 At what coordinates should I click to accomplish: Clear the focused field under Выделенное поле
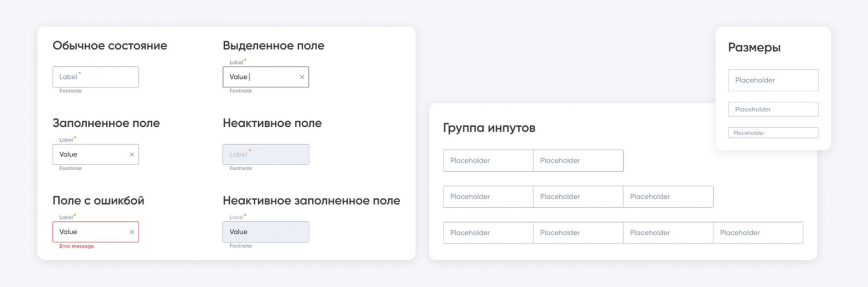click(302, 77)
